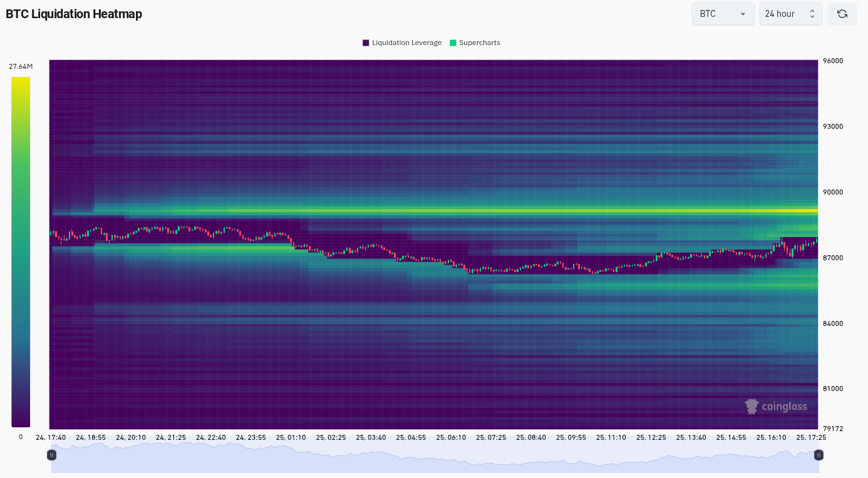
Task: Click the BTC Liquidation Heatmap title
Action: (74, 14)
